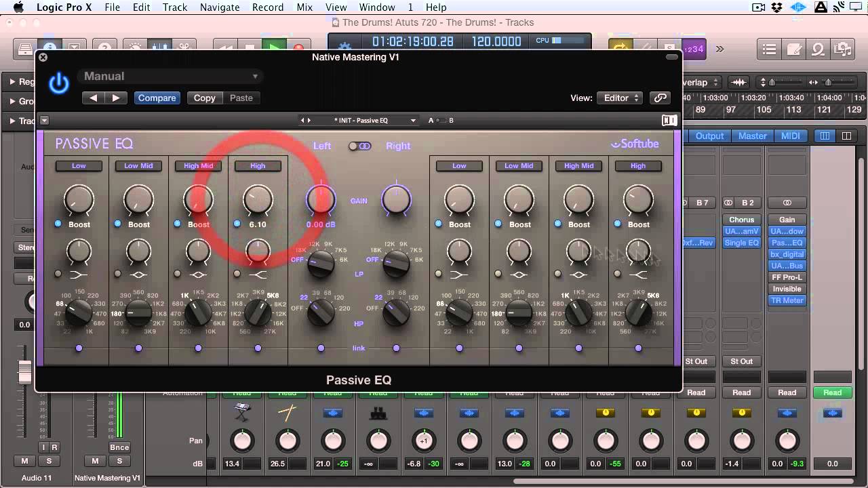Toggle the plugin power bypass button
This screenshot has width=868, height=488.
59,84
